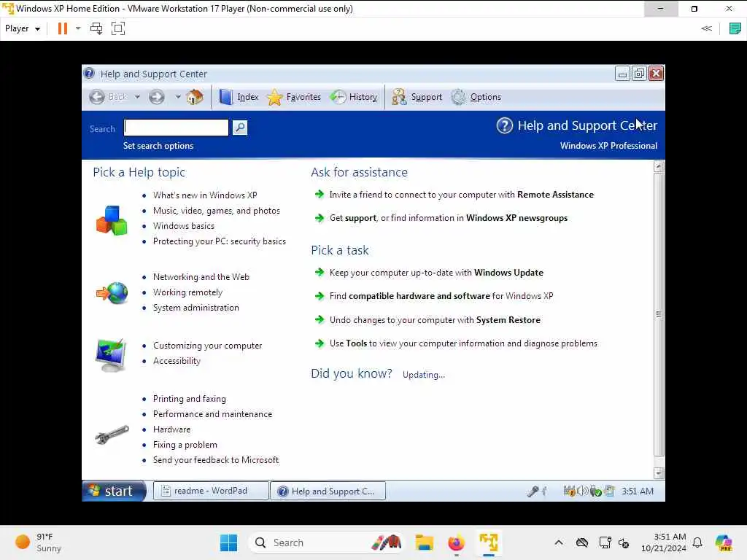This screenshot has width=747, height=560.
Task: Open Music, video, games, and photos
Action: click(x=216, y=211)
